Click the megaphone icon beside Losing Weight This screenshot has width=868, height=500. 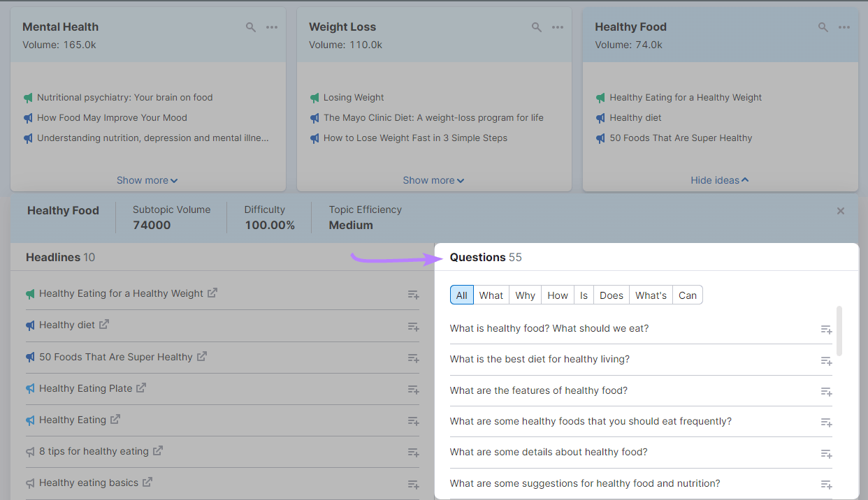pos(314,97)
